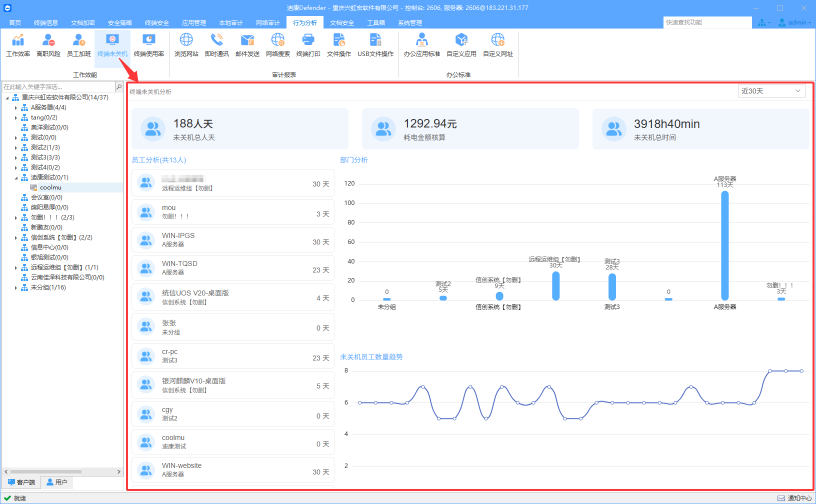Open the 员工加班 overtime report
This screenshot has height=504, width=816.
click(x=79, y=45)
